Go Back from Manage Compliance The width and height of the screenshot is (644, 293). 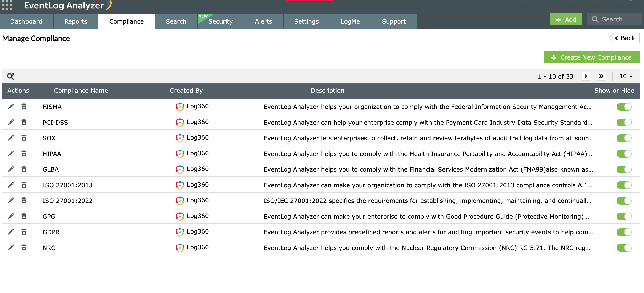tap(625, 38)
